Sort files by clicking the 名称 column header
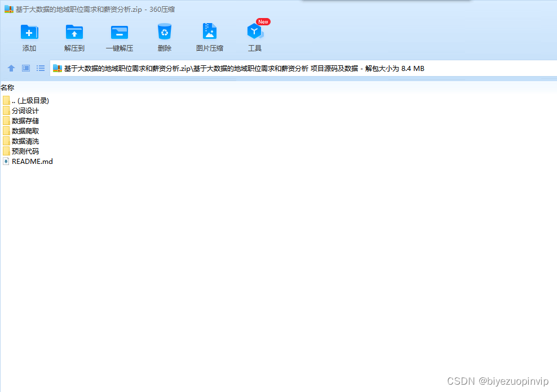The height and width of the screenshot is (392, 557). click(8, 87)
